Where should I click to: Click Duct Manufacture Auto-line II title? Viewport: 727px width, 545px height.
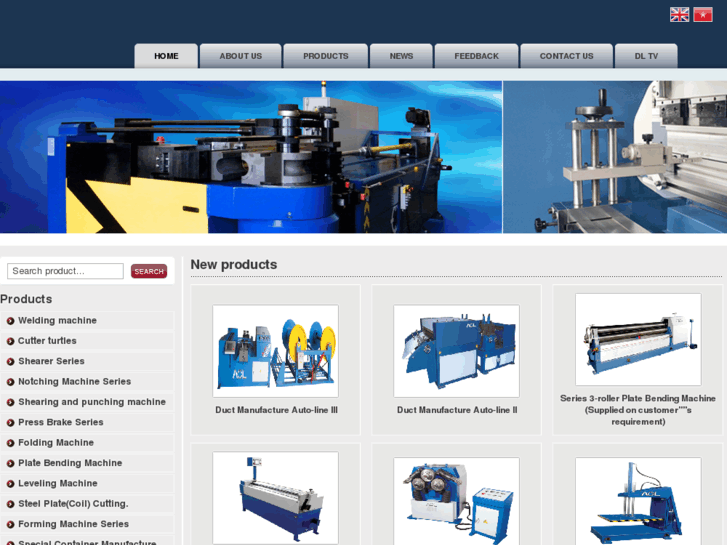[457, 410]
